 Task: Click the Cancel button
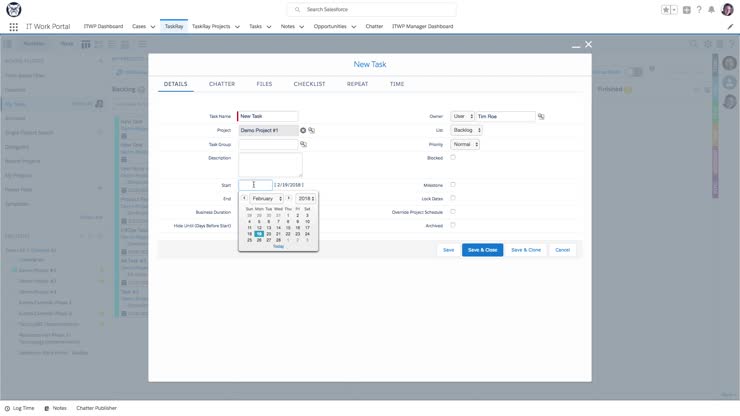tap(563, 250)
